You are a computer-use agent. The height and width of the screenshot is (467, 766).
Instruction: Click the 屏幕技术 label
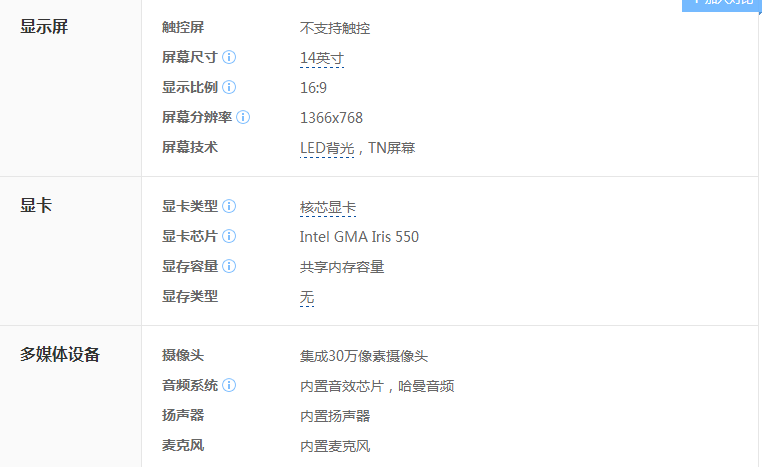(x=190, y=147)
